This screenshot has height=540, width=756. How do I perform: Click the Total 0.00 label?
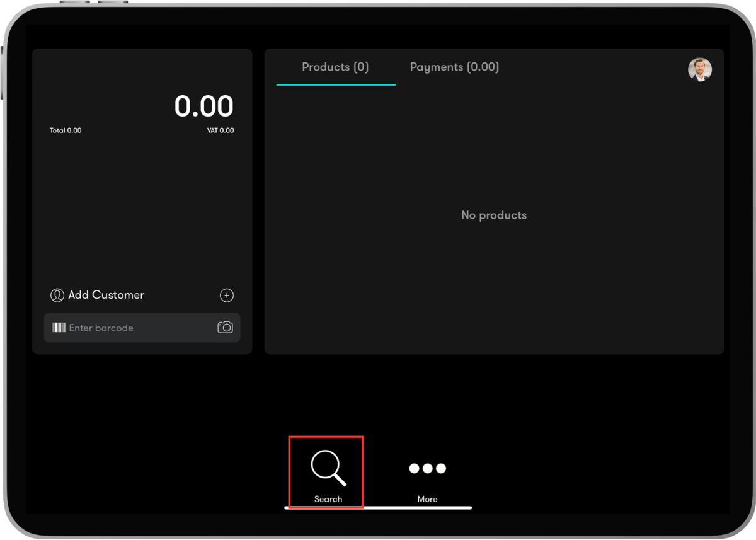click(66, 130)
